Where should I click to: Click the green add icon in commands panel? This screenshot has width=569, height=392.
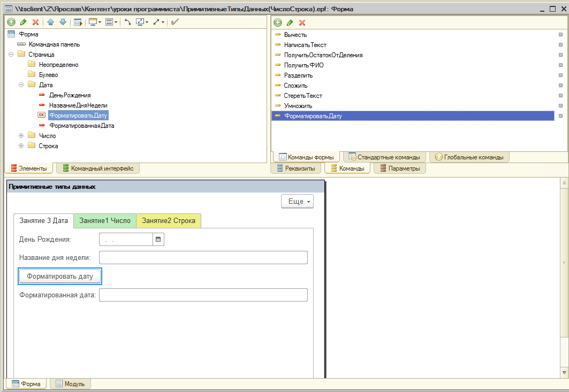click(277, 22)
